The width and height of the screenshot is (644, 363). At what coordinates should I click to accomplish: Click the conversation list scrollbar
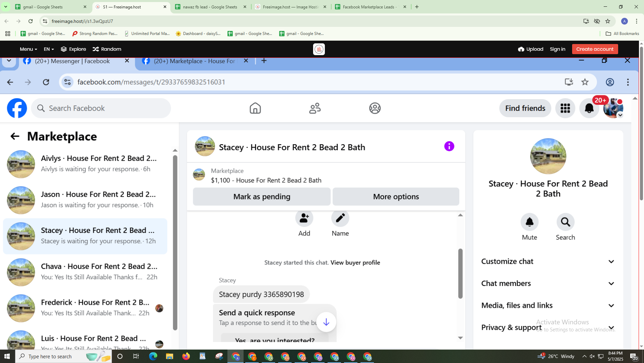point(175,243)
